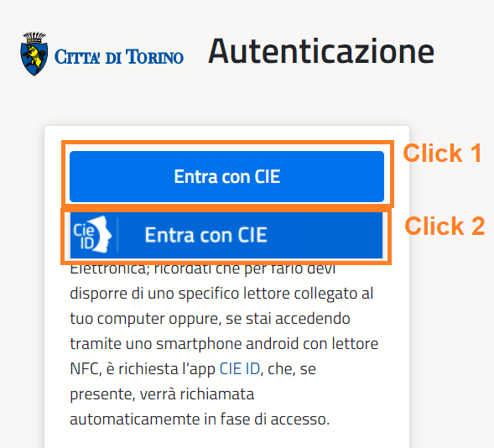Viewport: 494px width, 448px height.
Task: Click the line 'tuo computer oppure, se stai accedendo'
Action: (x=210, y=319)
